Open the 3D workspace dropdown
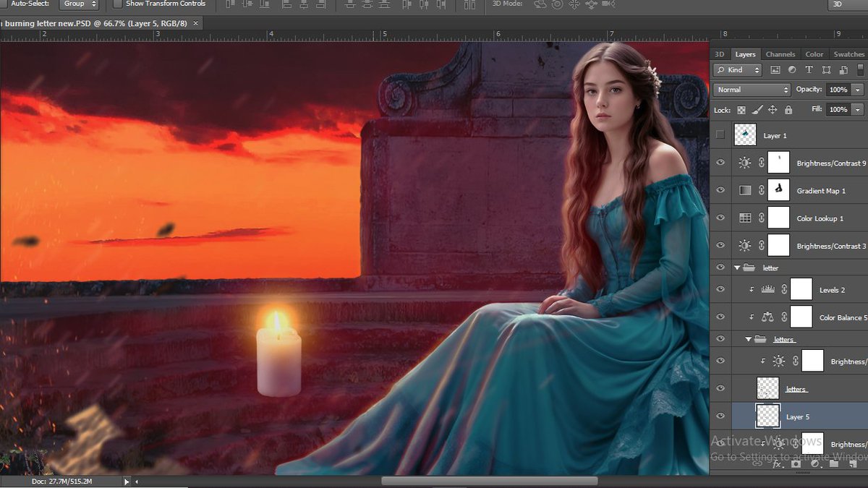This screenshot has width=868, height=488. (848, 4)
